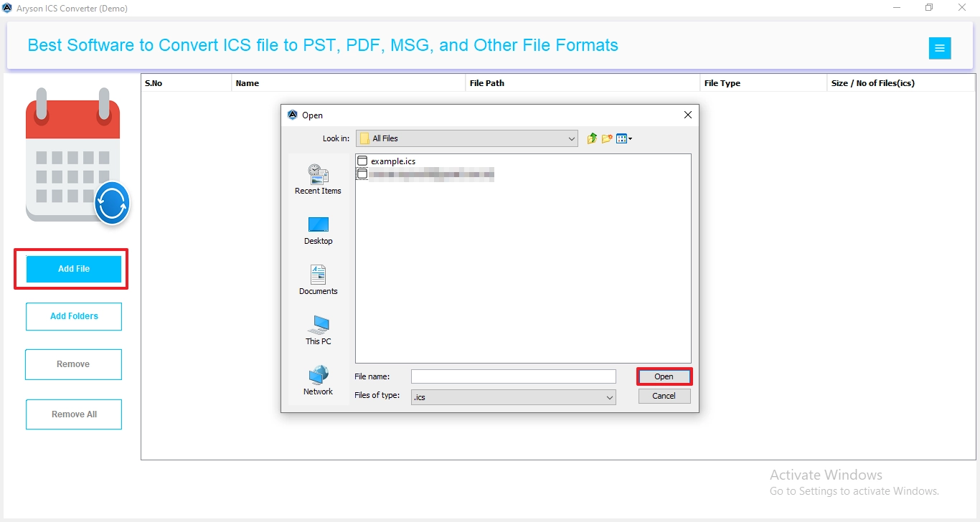Select the example.ics file icon
The height and width of the screenshot is (522, 980).
pos(362,161)
